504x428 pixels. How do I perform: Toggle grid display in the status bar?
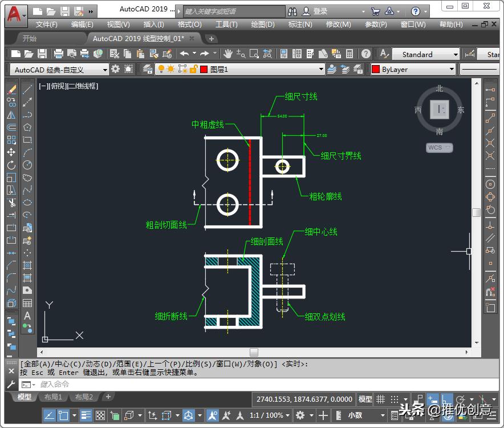(380, 399)
